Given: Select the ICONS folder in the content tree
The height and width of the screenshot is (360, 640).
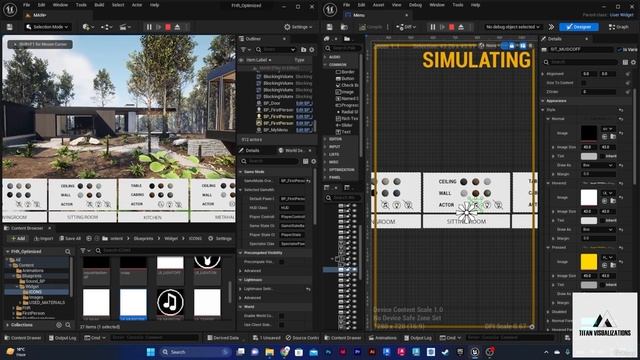Looking at the screenshot, I should pos(35,292).
